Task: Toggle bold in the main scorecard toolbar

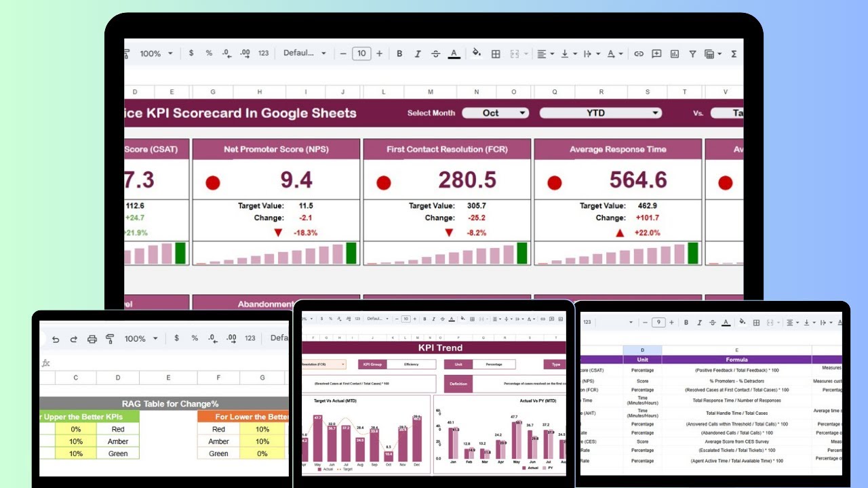Action: (399, 54)
